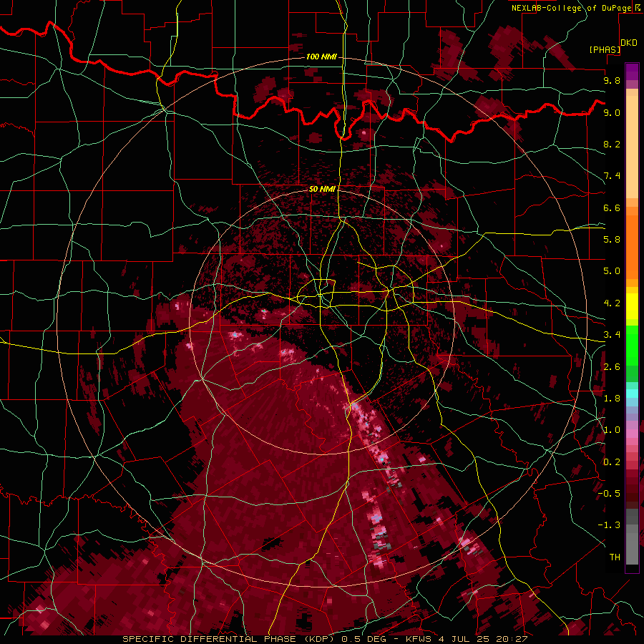Viewport: 644px width, 644px height.
Task: Click the 0.2 value on the color scale
Action: [x=612, y=462]
